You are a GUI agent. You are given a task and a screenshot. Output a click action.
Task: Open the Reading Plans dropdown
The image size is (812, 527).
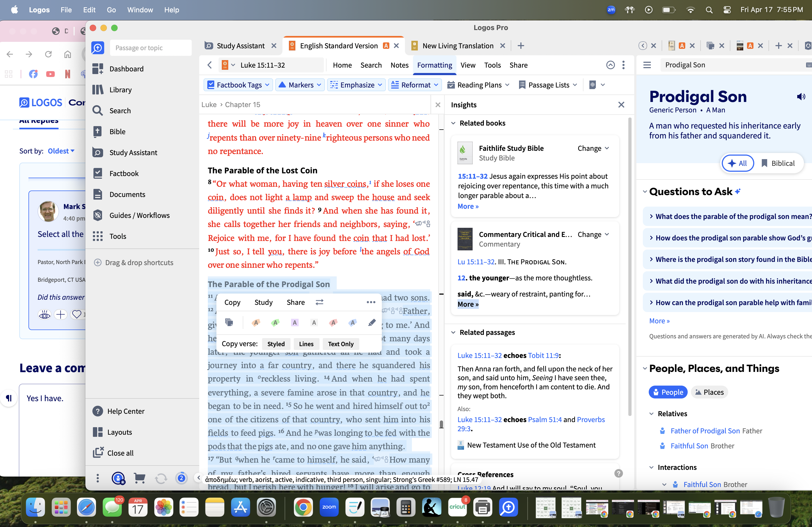point(478,85)
